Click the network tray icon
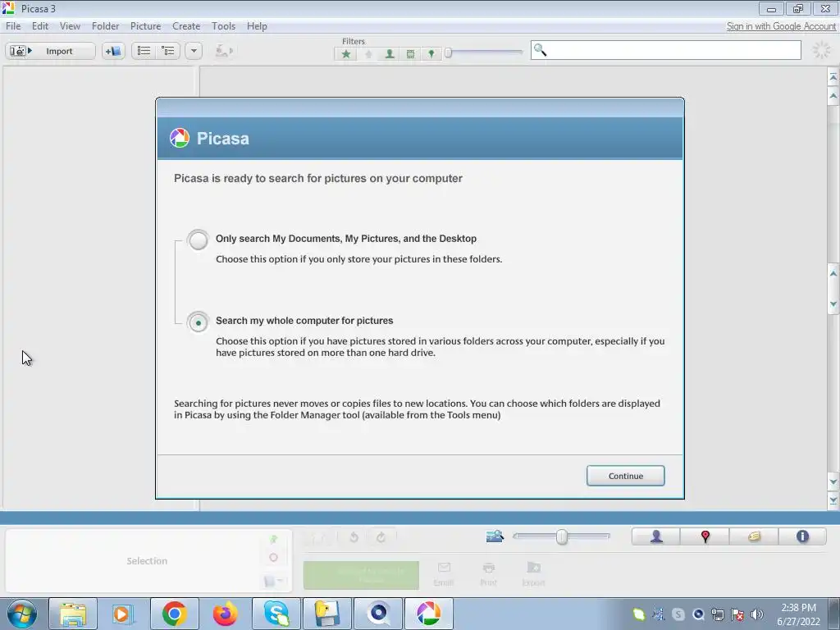Image resolution: width=840 pixels, height=630 pixels. (717, 614)
